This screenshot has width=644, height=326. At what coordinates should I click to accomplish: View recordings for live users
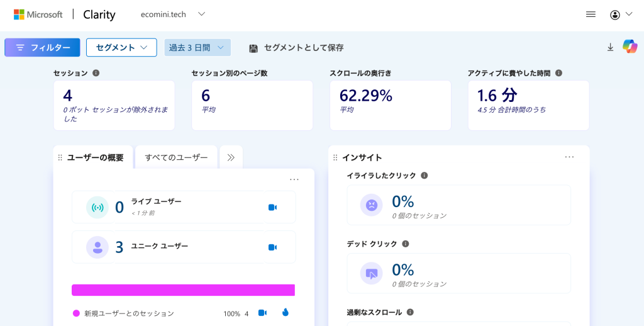272,208
